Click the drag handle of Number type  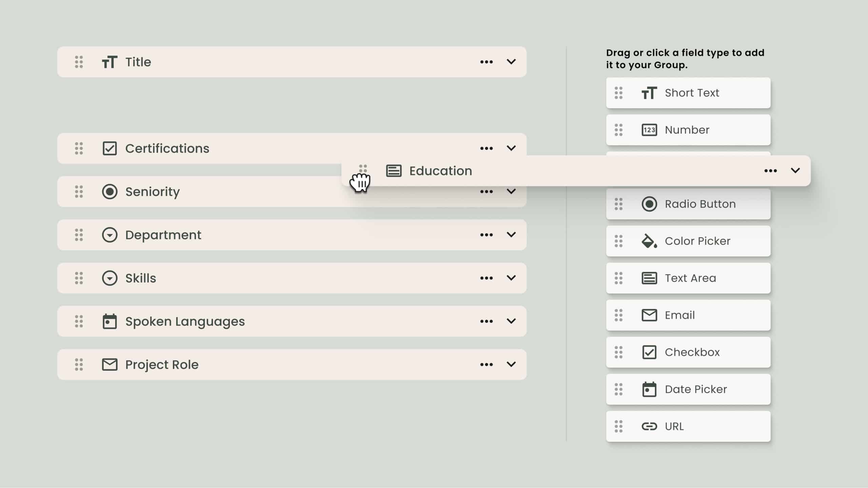[x=618, y=130]
